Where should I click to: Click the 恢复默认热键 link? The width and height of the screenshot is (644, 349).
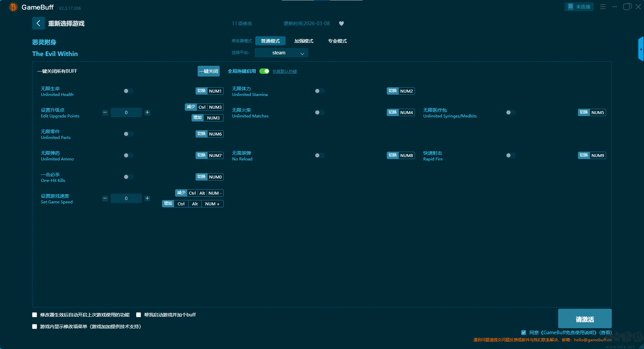tap(284, 71)
